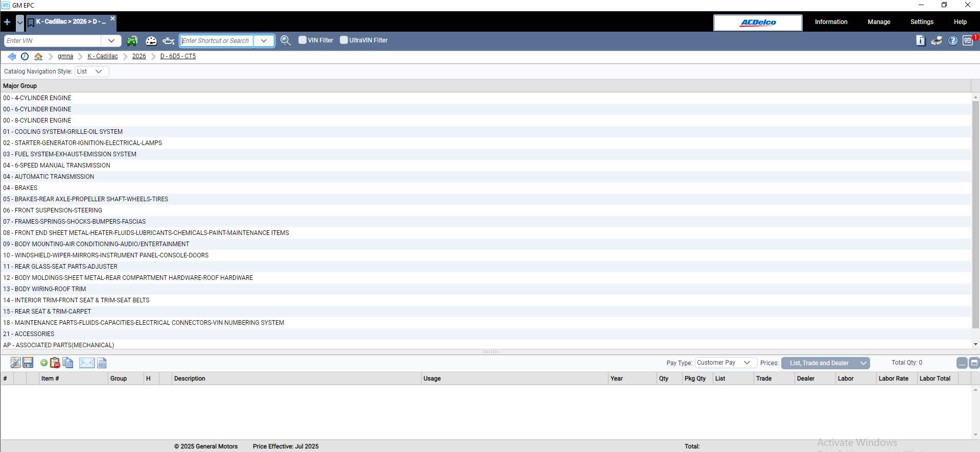
Task: Open the Help menu
Action: pyautogui.click(x=960, y=22)
